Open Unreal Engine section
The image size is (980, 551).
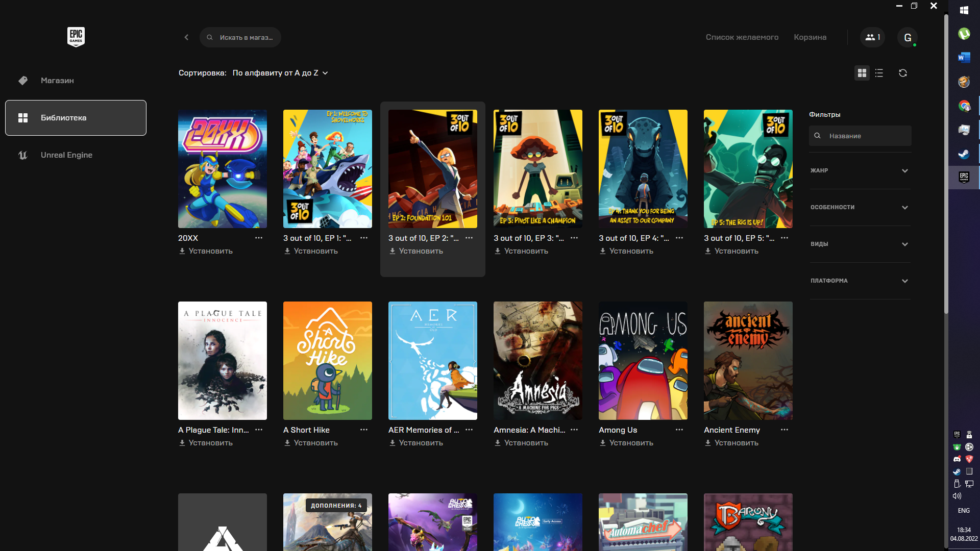[x=76, y=155]
